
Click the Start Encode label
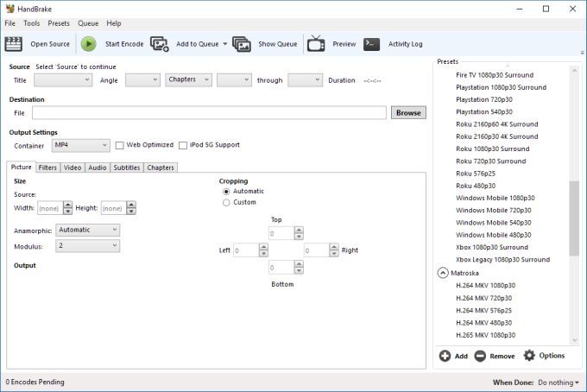point(124,44)
